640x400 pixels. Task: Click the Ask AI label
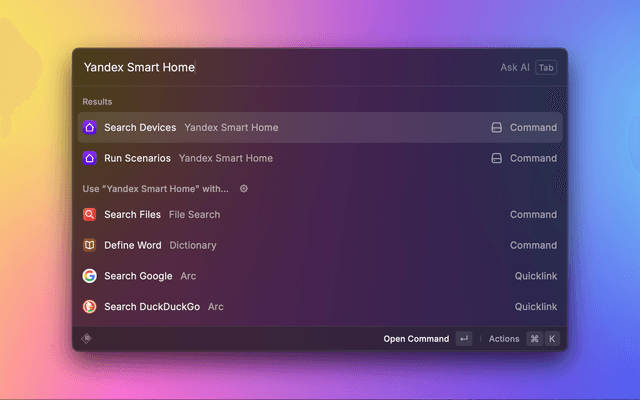(x=514, y=68)
